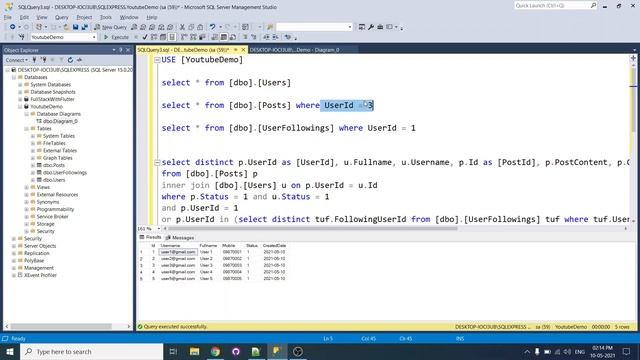Close the SQLQuery3.sql tab
640x360 pixels.
243,50
